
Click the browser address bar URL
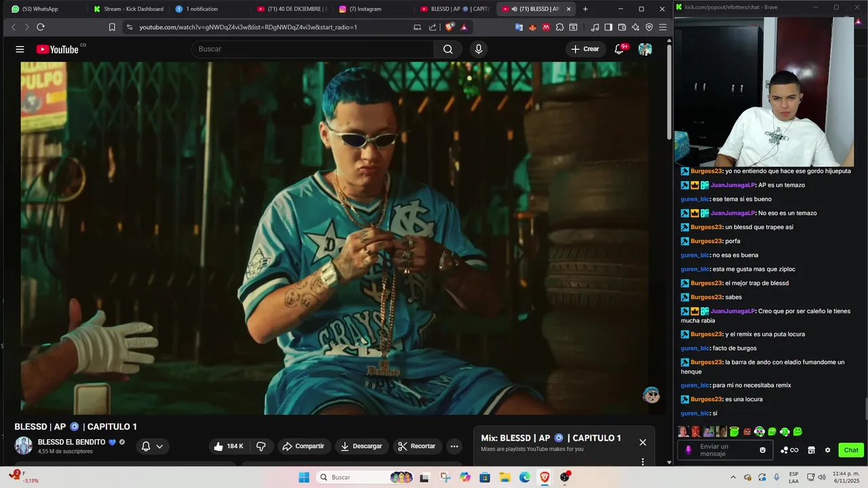point(248,27)
